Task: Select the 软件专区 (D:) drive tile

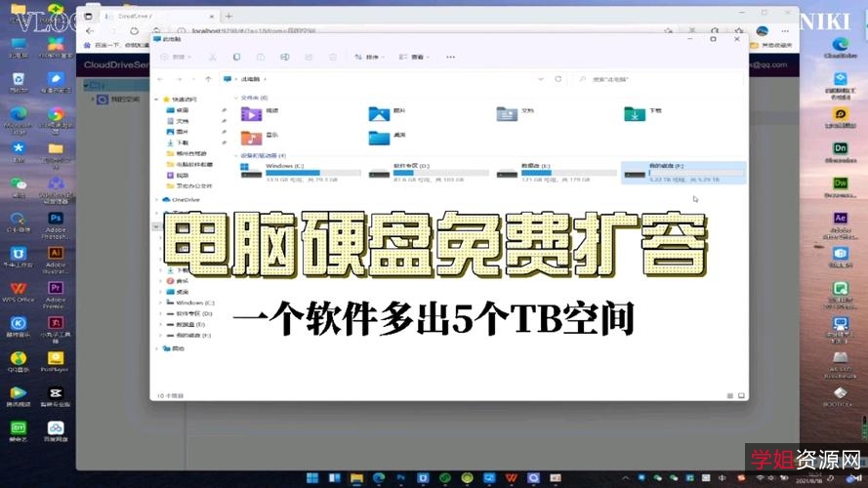Action: pos(429,173)
